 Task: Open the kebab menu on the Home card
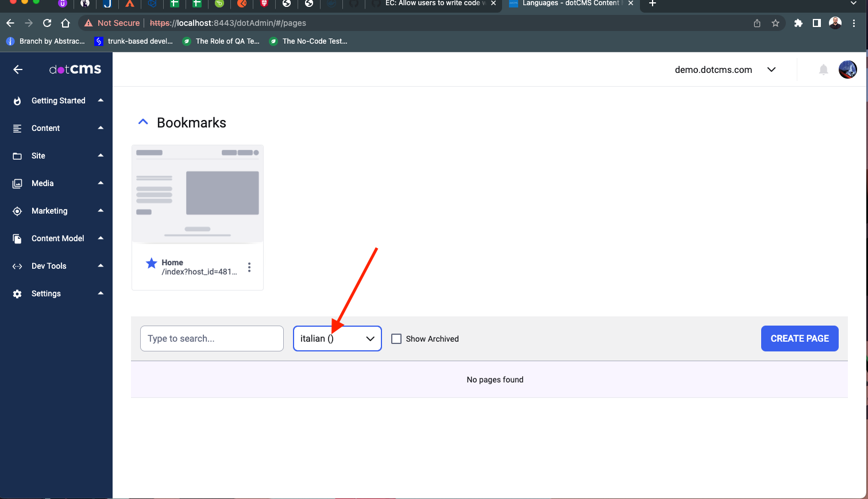tap(249, 267)
